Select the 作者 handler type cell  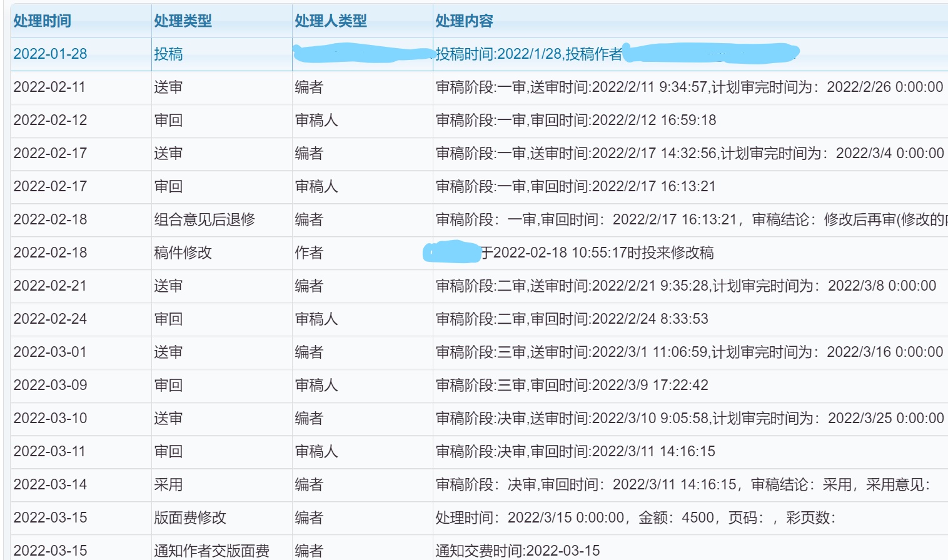(309, 253)
